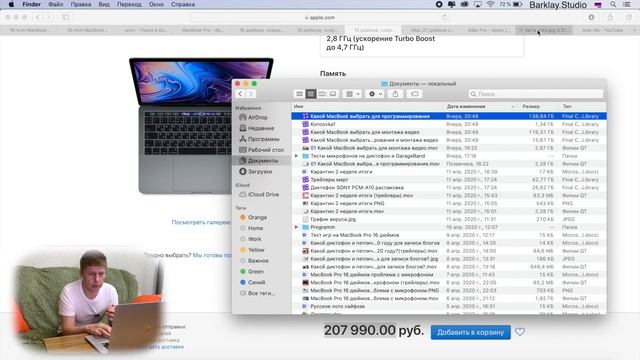Screen dimensions: 640x360
Task: Click the Мы готовы по… link
Action: [212, 255]
